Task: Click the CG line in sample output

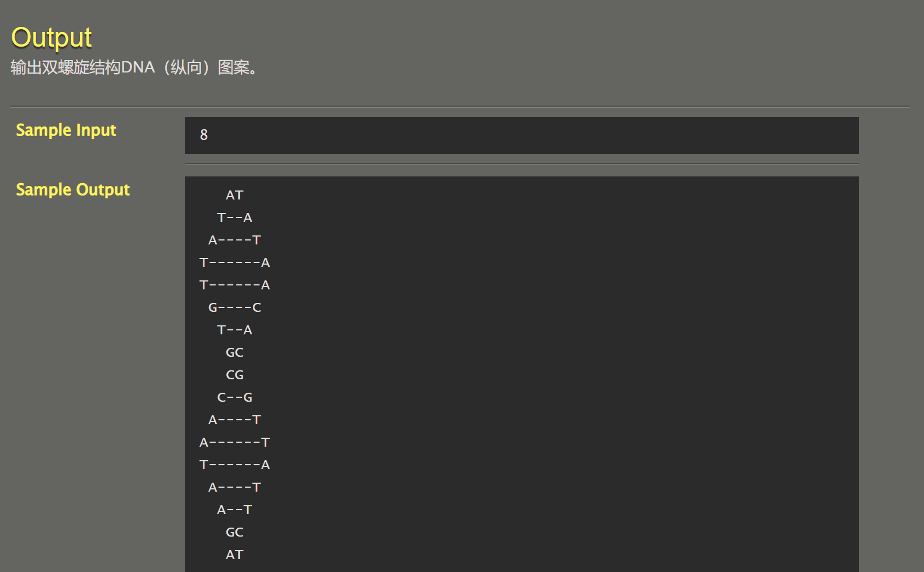Action: (235, 375)
